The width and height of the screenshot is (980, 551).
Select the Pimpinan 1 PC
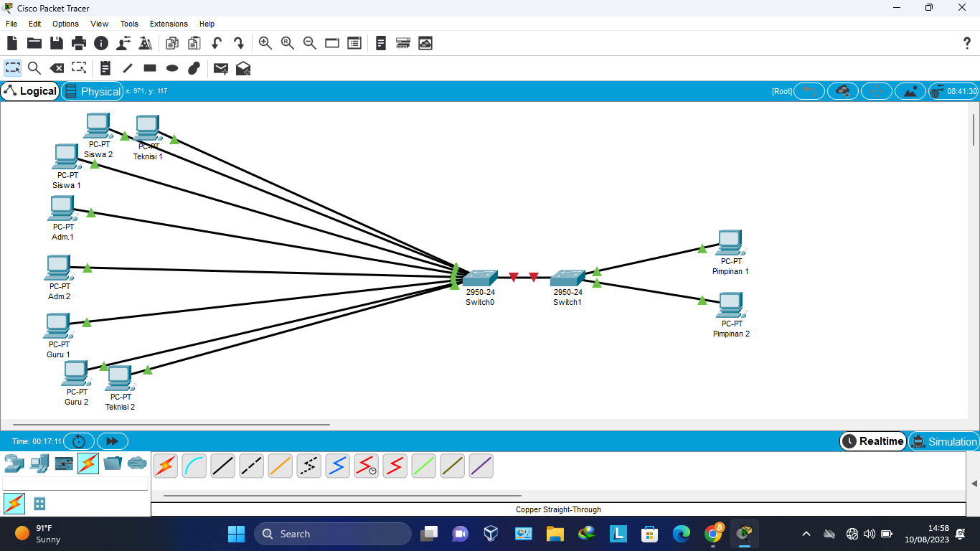tap(730, 243)
